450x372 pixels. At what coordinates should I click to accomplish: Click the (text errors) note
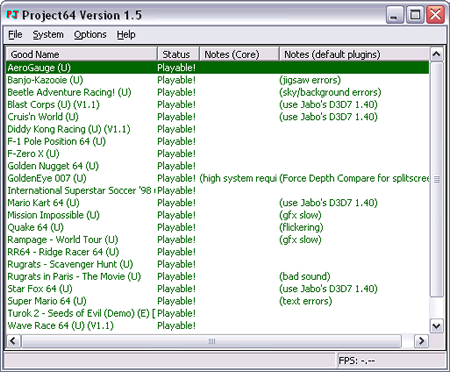[x=306, y=301]
